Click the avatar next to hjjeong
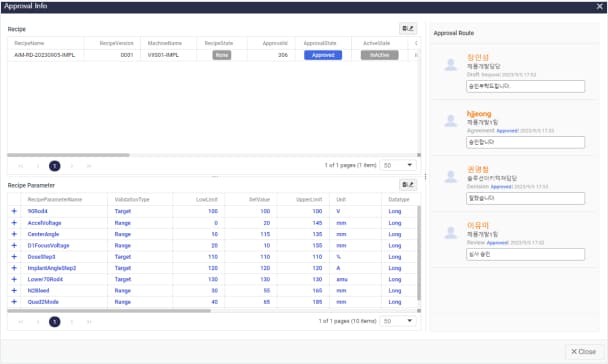Viewport: 608px width, 364px height. pos(451,121)
